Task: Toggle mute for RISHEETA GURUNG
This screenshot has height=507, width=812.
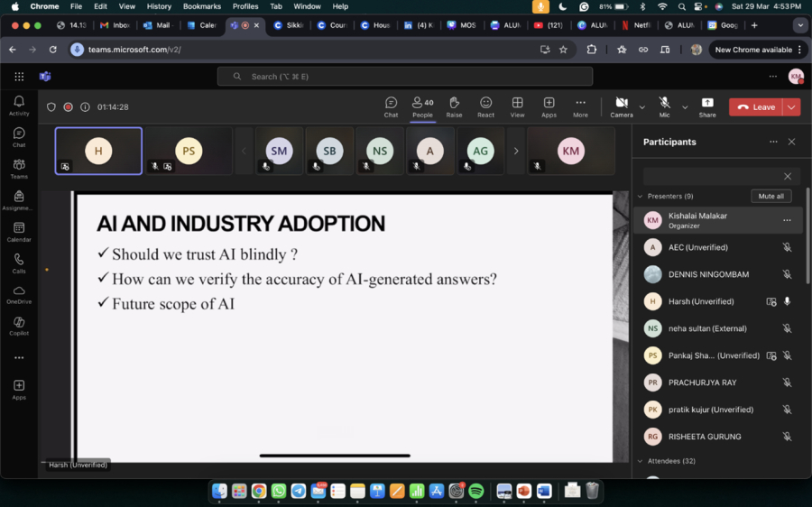Action: click(787, 437)
